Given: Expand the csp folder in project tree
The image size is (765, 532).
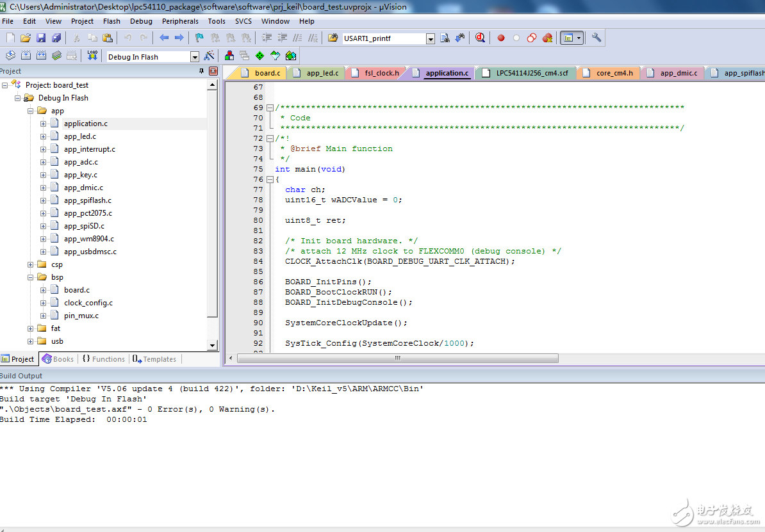Looking at the screenshot, I should [30, 264].
